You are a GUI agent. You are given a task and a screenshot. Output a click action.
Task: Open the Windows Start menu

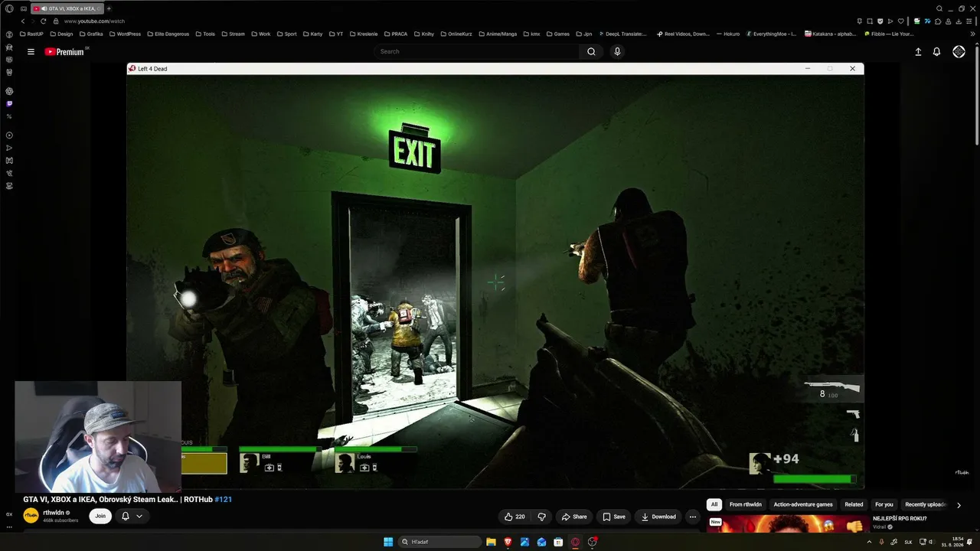(388, 542)
